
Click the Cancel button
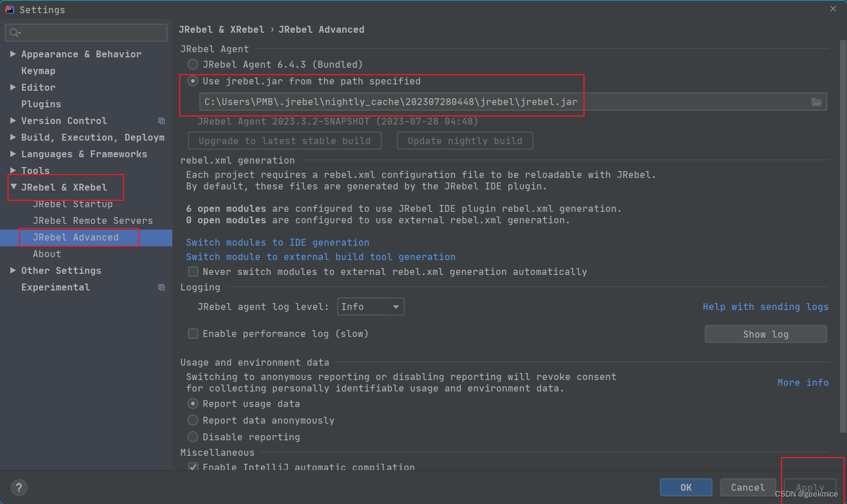click(748, 487)
